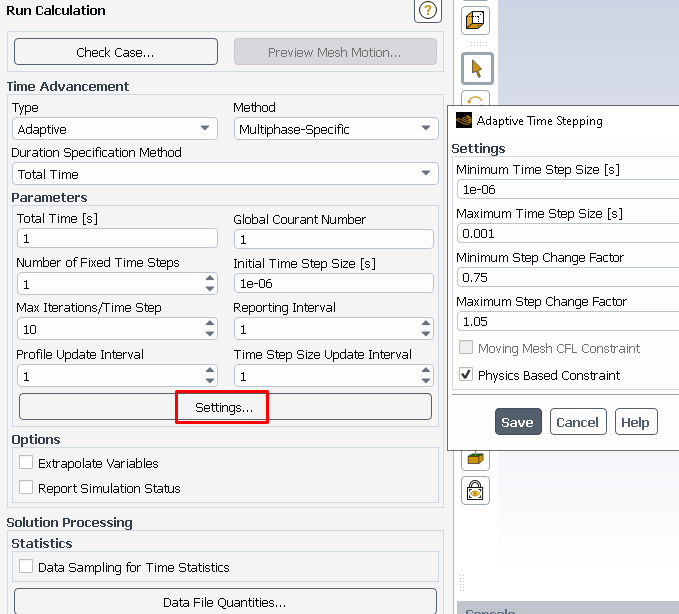Enable Report Simulation Status checkbox
The width and height of the screenshot is (679, 614).
[26, 488]
